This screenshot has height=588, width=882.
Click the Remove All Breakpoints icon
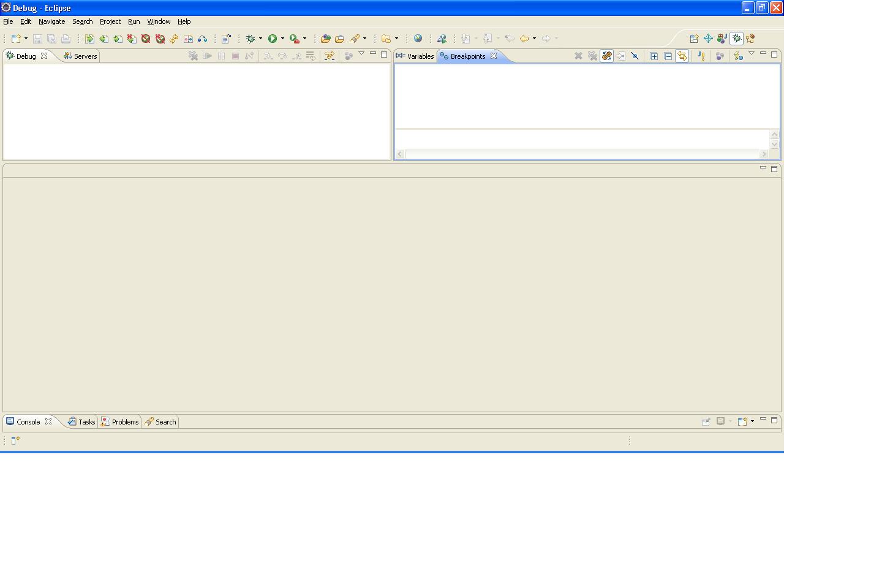[592, 56]
